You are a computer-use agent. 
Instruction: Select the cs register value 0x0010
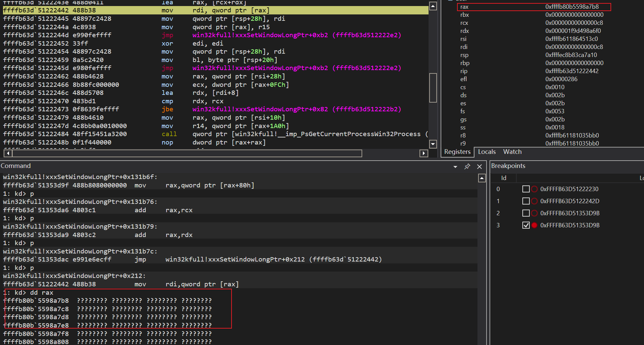tap(555, 87)
